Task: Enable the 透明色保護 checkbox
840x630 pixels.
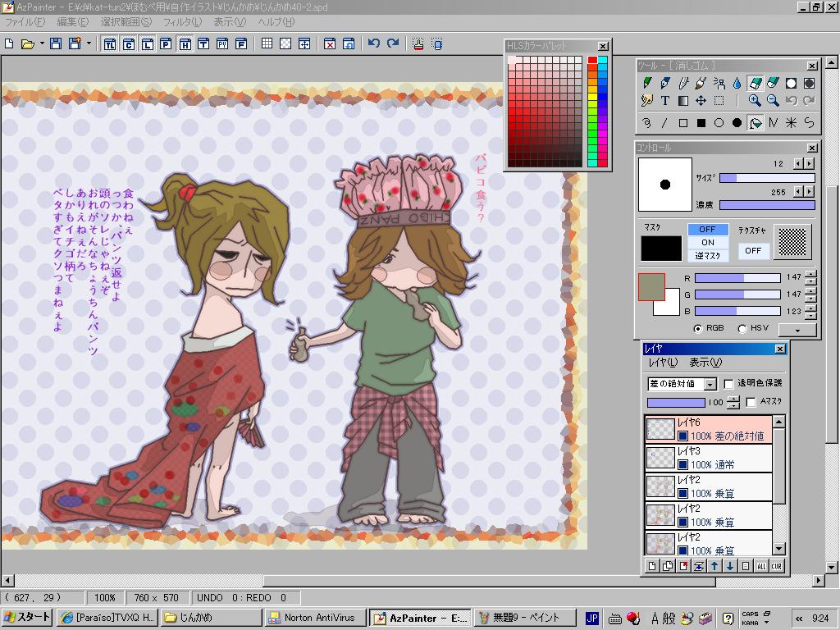Action: tap(728, 384)
